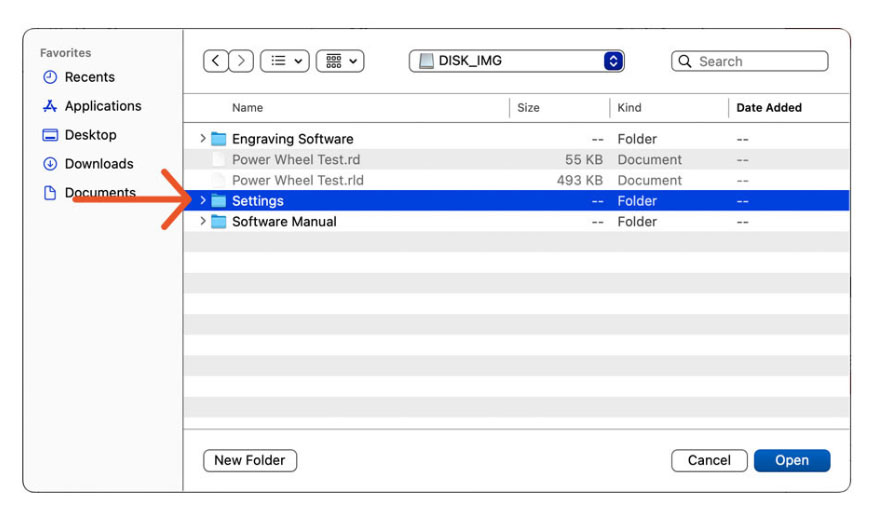Viewport: 875px width, 520px height.
Task: Sort by the Size column header
Action: (x=528, y=108)
